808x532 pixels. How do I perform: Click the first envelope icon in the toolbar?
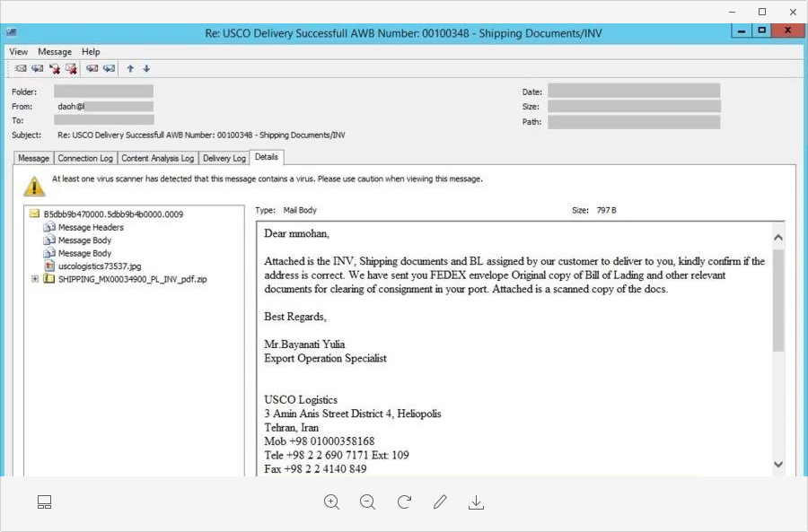21,68
